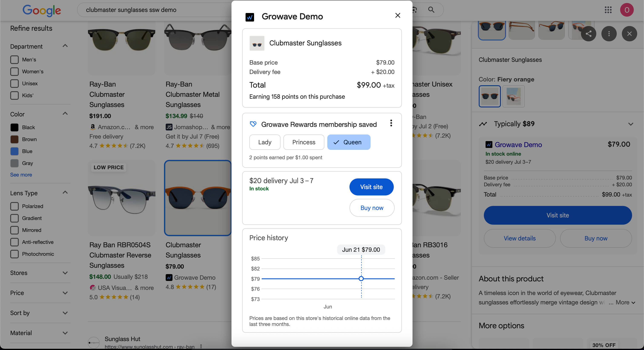This screenshot has width=644, height=350.
Task: Click the price trend icon beside Typically $89
Action: tap(483, 124)
